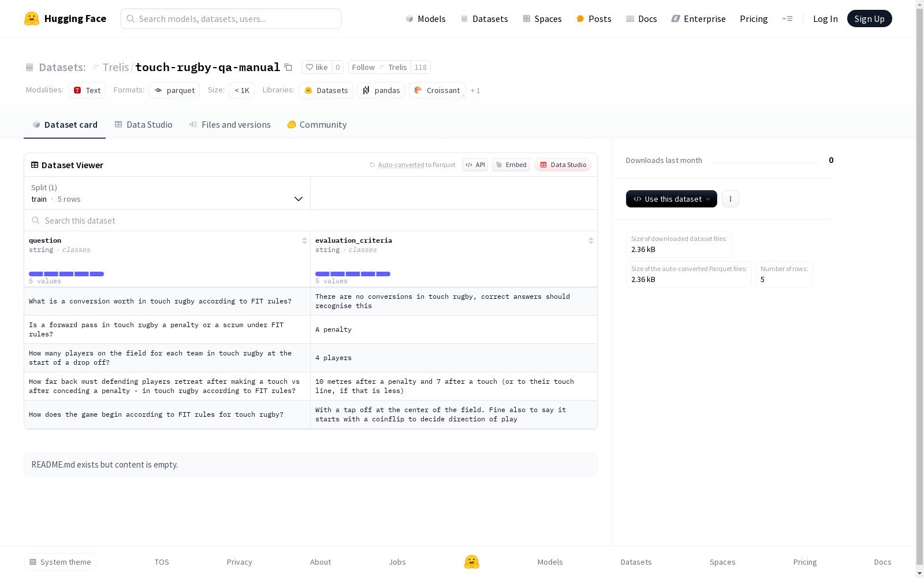
Task: Open Models in top navigation
Action: pos(426,18)
